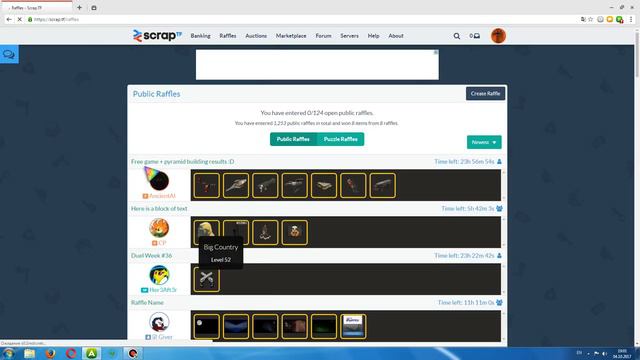Open the chat bubbles sidebar button
The width and height of the screenshot is (640, 360).
pyautogui.click(x=9, y=55)
